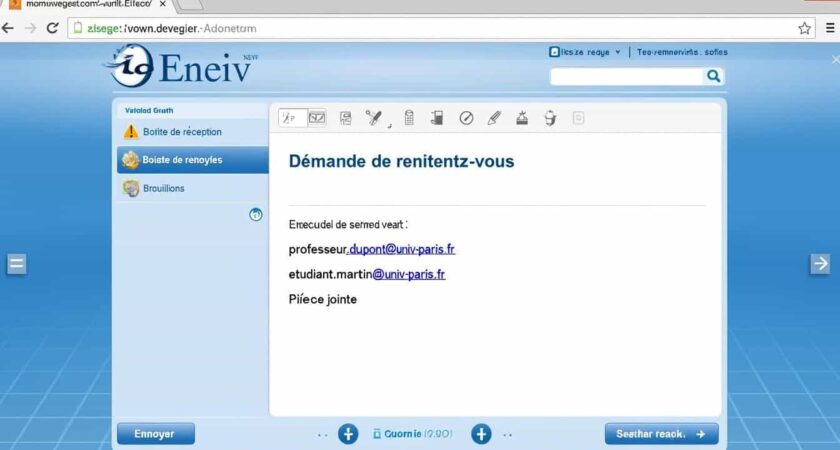Click the warning icon beside Boite de réception
Screen dimensions: 840x450
(x=131, y=131)
